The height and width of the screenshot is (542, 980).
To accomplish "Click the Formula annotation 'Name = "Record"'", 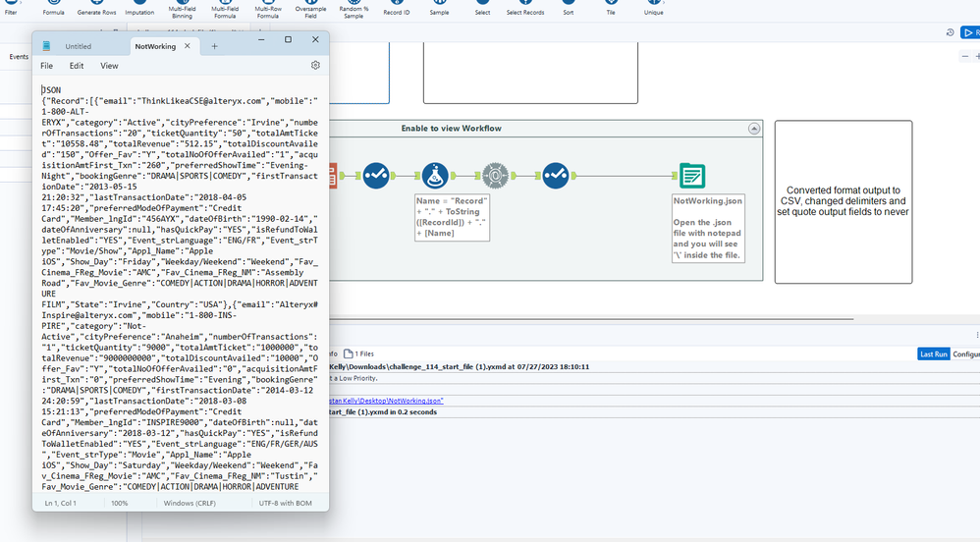I will coord(453,217).
